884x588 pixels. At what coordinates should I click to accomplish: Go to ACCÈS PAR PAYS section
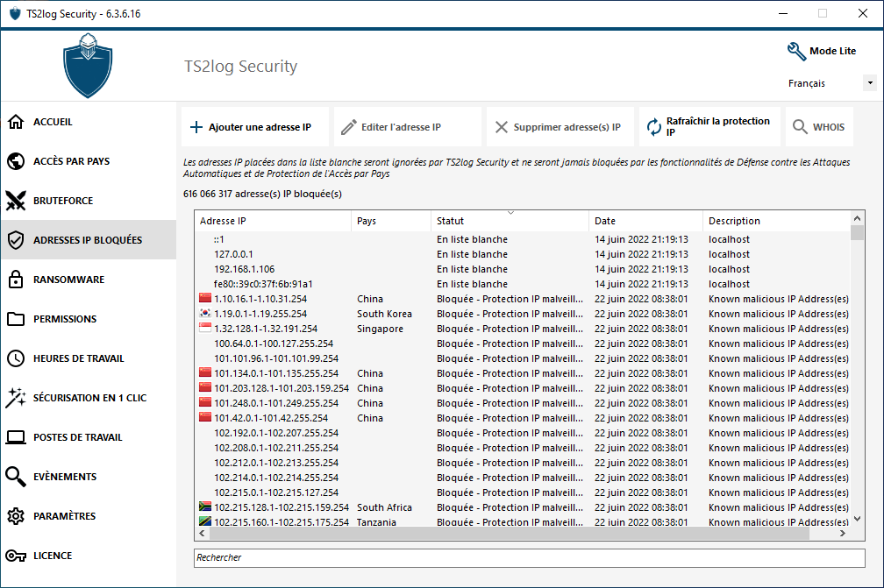point(89,161)
